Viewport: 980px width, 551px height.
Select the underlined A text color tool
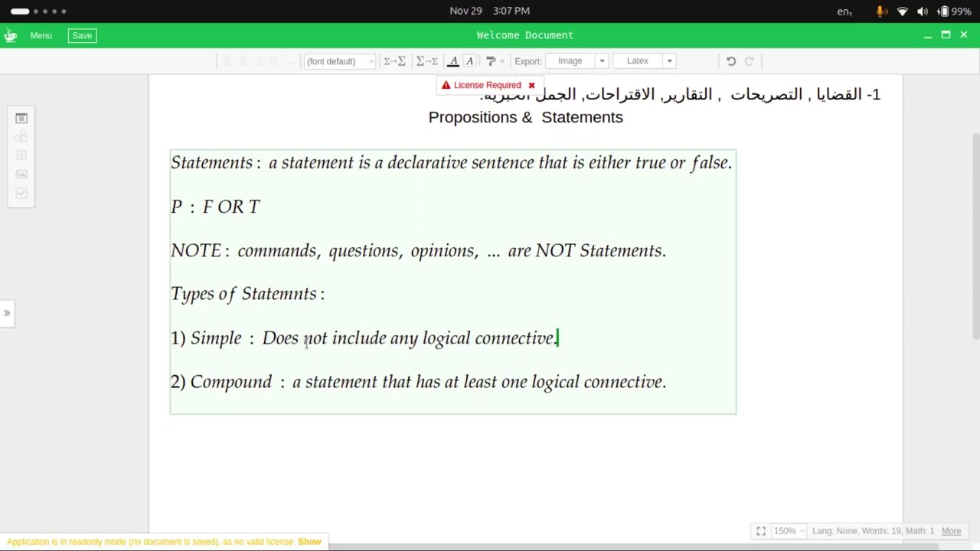pos(453,61)
